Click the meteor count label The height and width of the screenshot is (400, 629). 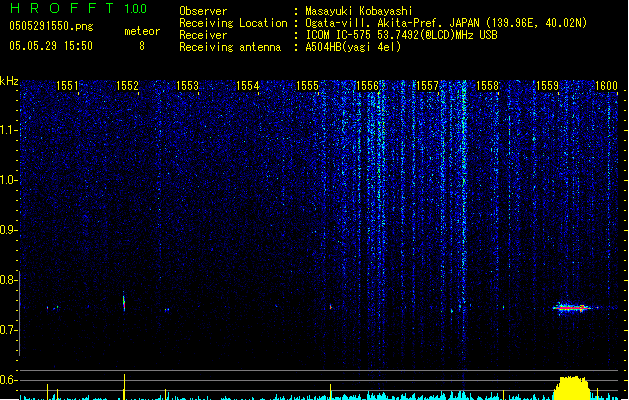[142, 31]
